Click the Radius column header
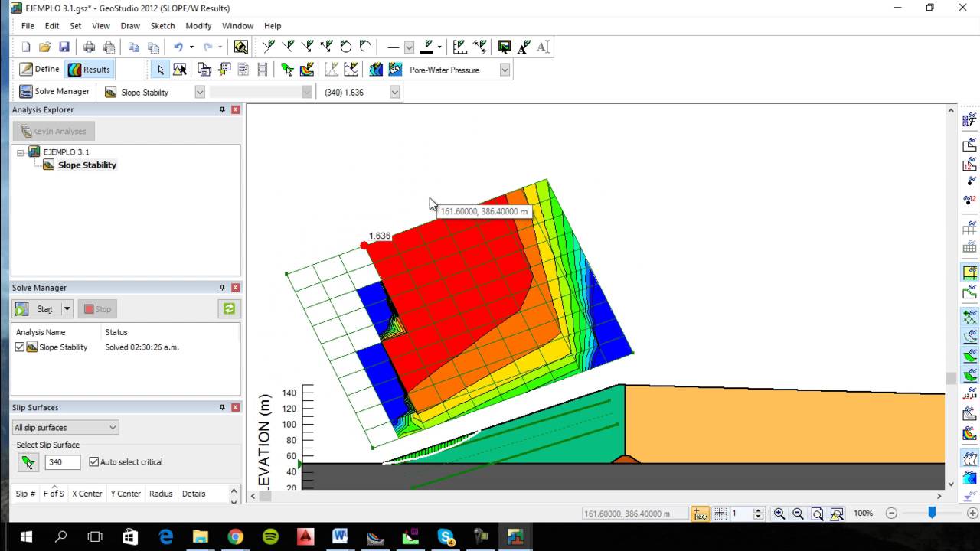Screen dimensions: 980x551 coord(161,494)
